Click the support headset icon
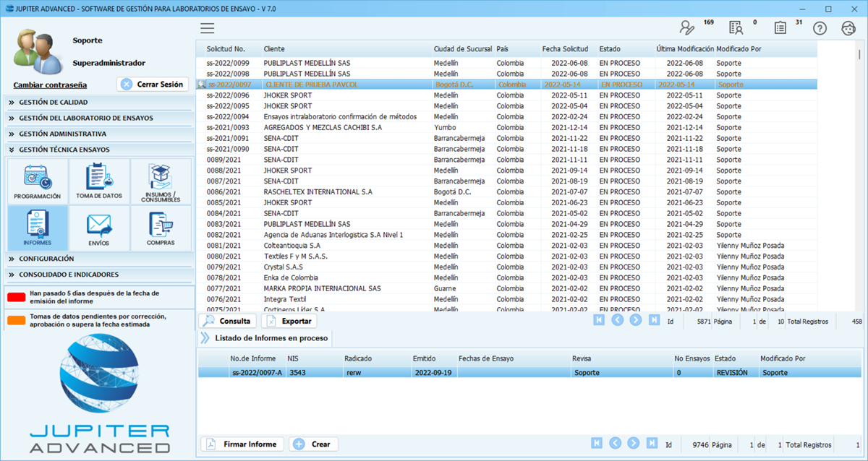The width and height of the screenshot is (868, 461). point(848,28)
